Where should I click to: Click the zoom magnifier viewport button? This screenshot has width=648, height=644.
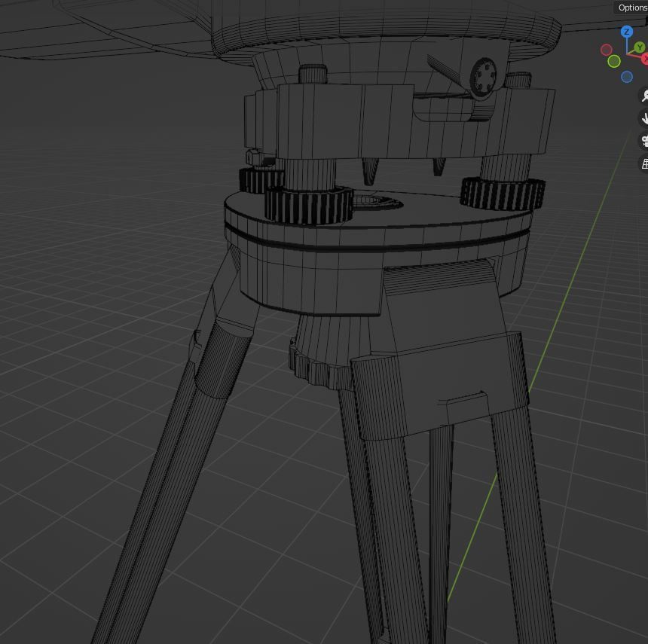[x=644, y=96]
